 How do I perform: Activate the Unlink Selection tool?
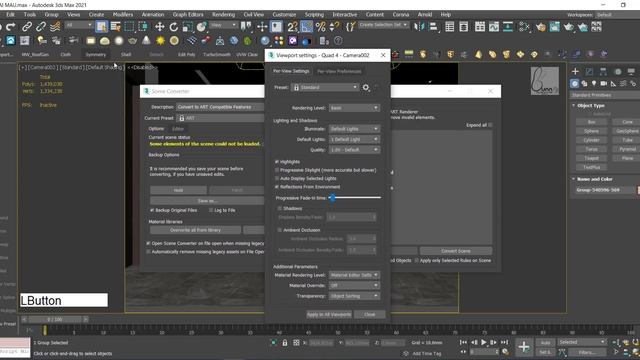41,27
